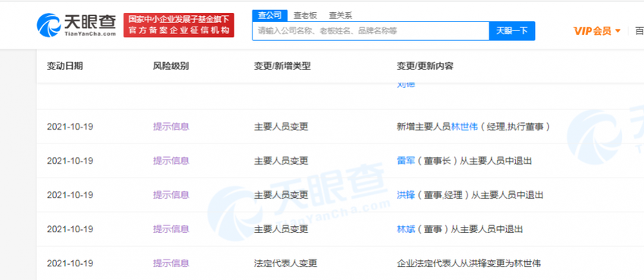The width and height of the screenshot is (644, 280).
Task: Open the red official credit agency banner
Action: (179, 25)
